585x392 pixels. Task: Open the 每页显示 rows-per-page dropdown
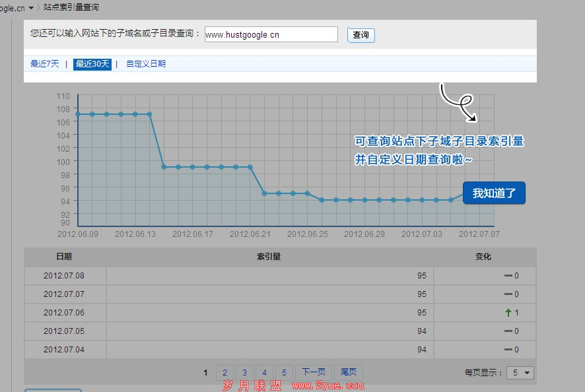(520, 373)
